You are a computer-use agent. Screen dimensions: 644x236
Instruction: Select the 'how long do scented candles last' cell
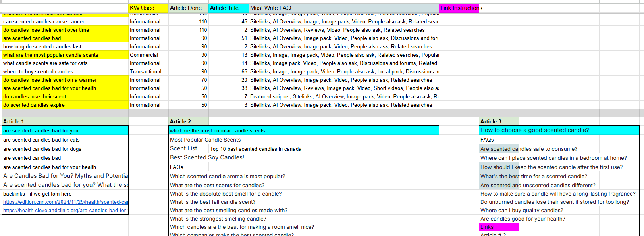(65, 47)
